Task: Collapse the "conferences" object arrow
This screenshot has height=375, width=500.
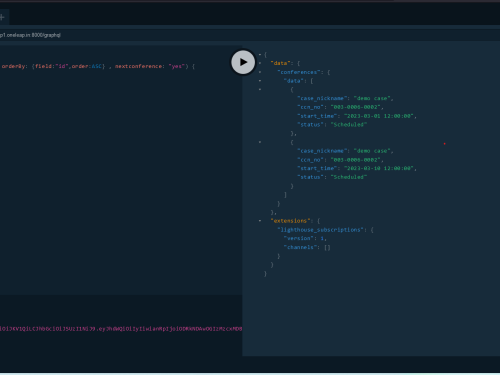Action: point(260,72)
